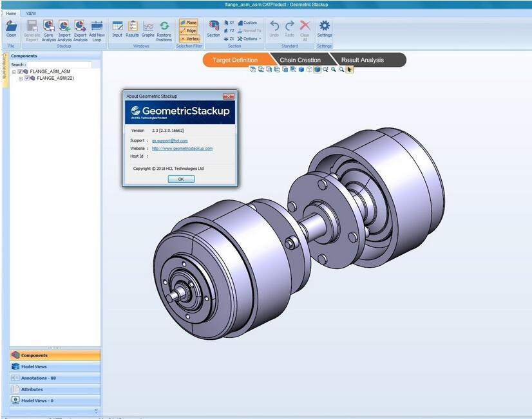The height and width of the screenshot is (419, 532).
Task: Open the Model Views - 0 pane
Action: pyautogui.click(x=55, y=401)
